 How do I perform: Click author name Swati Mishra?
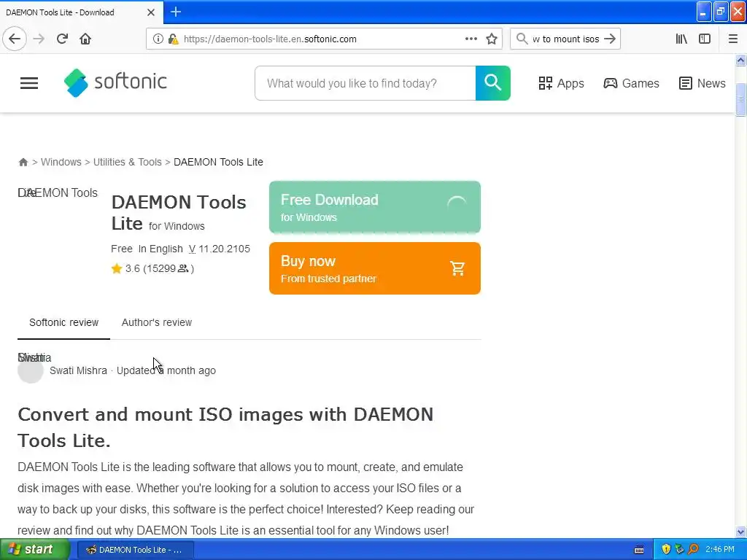pos(78,370)
